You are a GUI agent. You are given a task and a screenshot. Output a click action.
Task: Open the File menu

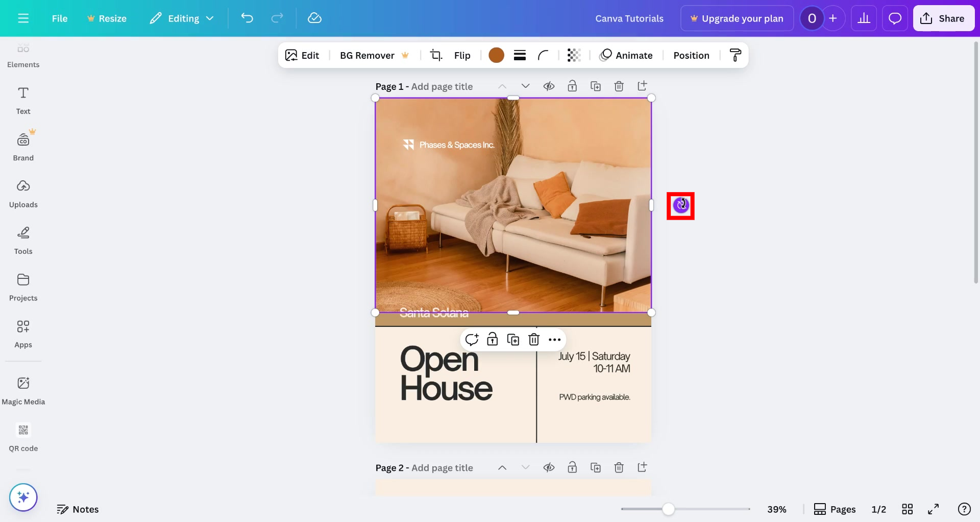[59, 18]
